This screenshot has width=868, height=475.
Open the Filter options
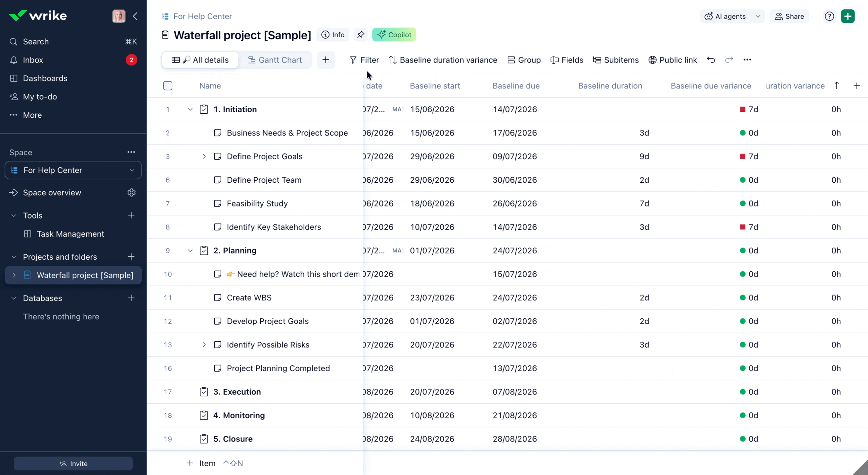(364, 60)
